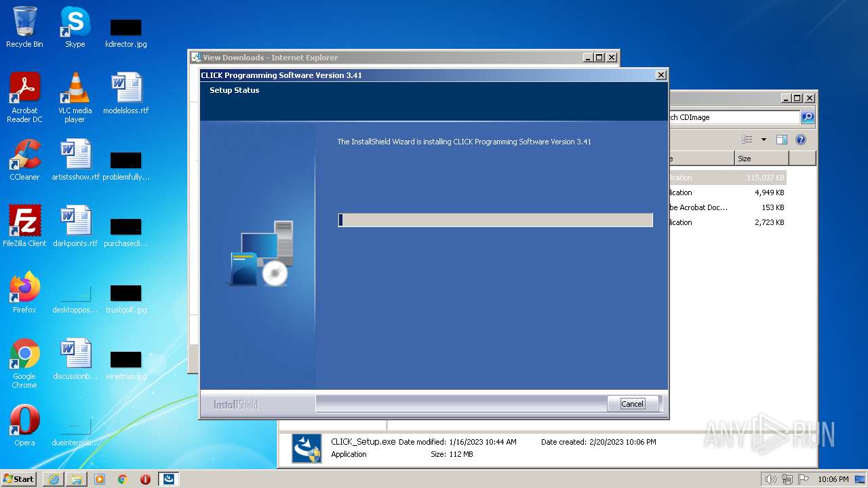Viewport: 868px width, 488px height.
Task: Click search icon in Explorer search box
Action: point(808,117)
